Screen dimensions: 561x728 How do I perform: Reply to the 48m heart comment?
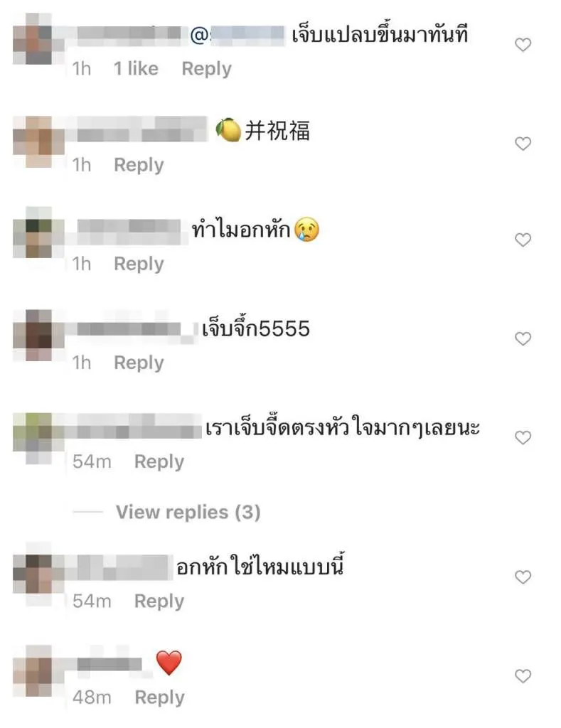(x=160, y=697)
